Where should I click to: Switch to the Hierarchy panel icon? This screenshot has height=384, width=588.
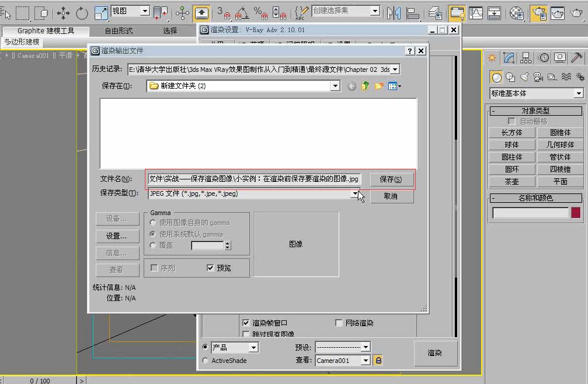(525, 56)
